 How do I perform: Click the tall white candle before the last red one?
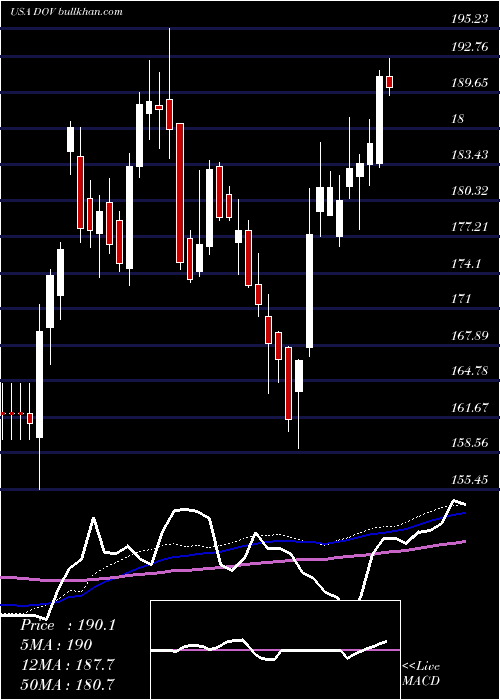379,120
